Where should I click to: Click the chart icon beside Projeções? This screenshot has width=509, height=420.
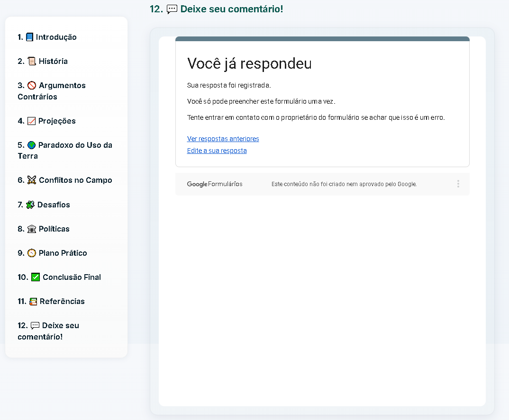coord(31,121)
